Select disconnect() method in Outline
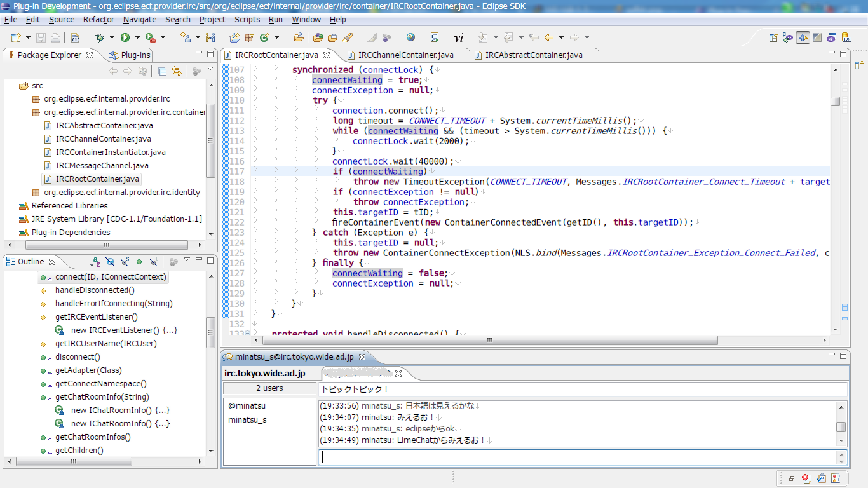 coord(78,357)
